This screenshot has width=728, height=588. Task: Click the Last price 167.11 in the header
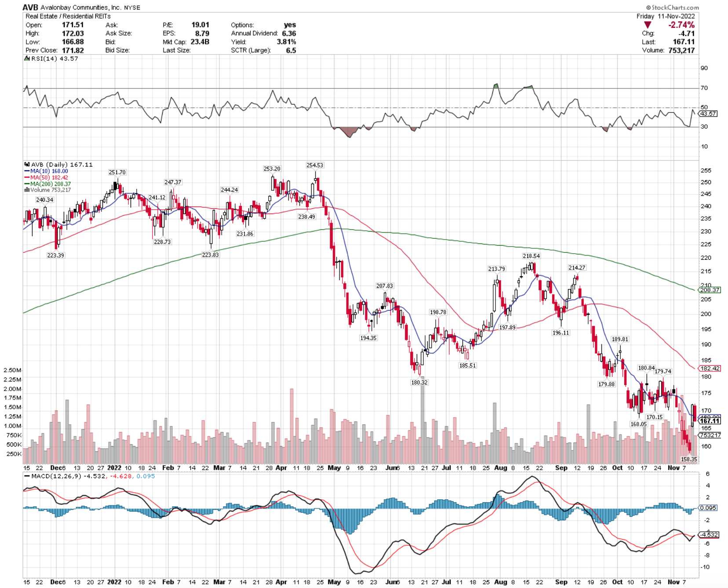pos(684,42)
